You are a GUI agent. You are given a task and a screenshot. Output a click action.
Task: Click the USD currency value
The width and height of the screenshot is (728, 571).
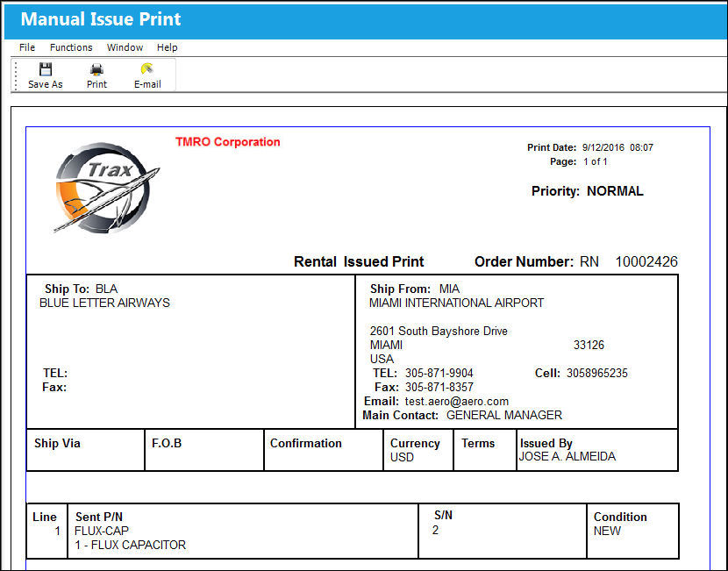click(402, 457)
